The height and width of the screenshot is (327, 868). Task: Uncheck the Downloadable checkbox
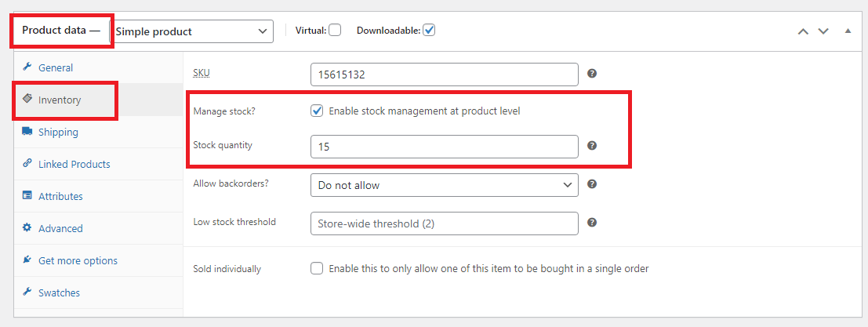pyautogui.click(x=429, y=31)
